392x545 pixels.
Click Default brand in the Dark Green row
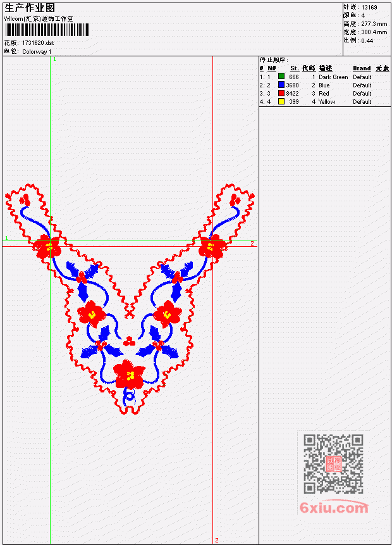coord(362,77)
